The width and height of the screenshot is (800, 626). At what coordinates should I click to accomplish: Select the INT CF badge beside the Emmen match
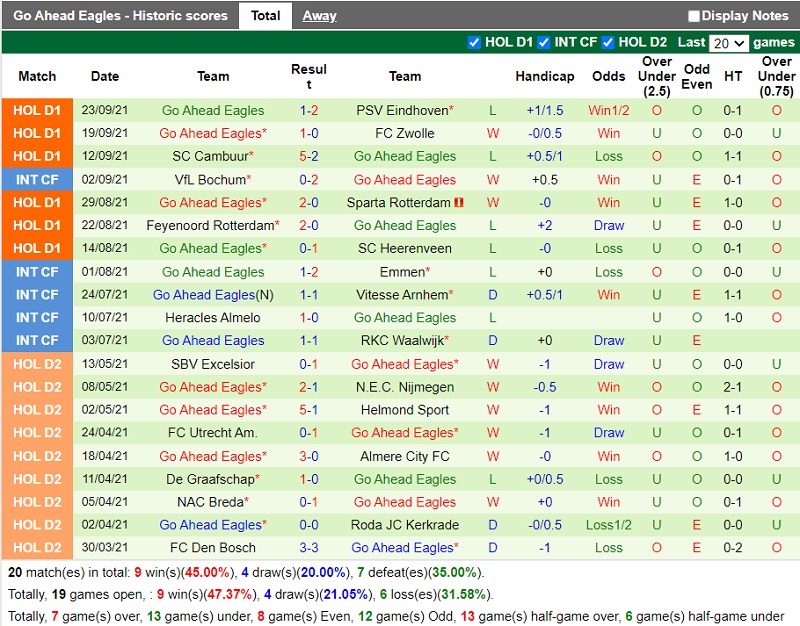(38, 271)
